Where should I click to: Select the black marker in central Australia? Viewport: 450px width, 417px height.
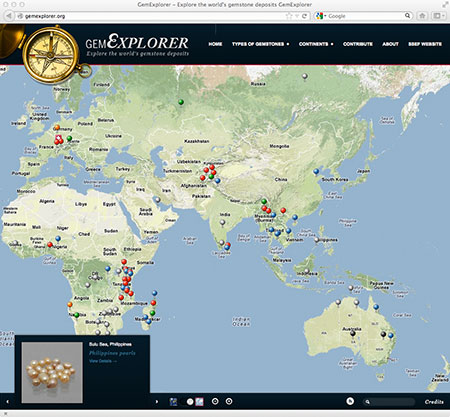click(353, 333)
